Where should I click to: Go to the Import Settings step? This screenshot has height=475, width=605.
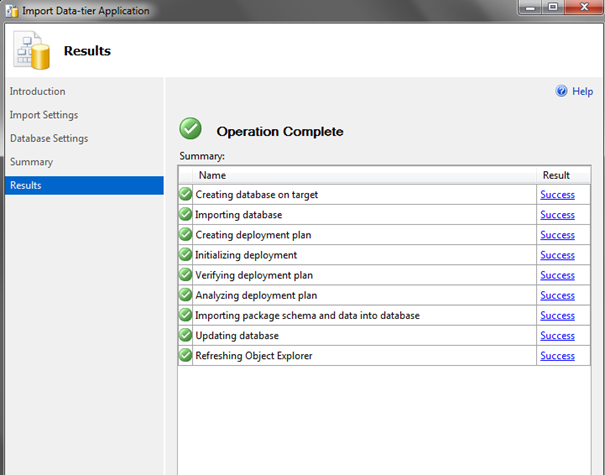tap(44, 115)
